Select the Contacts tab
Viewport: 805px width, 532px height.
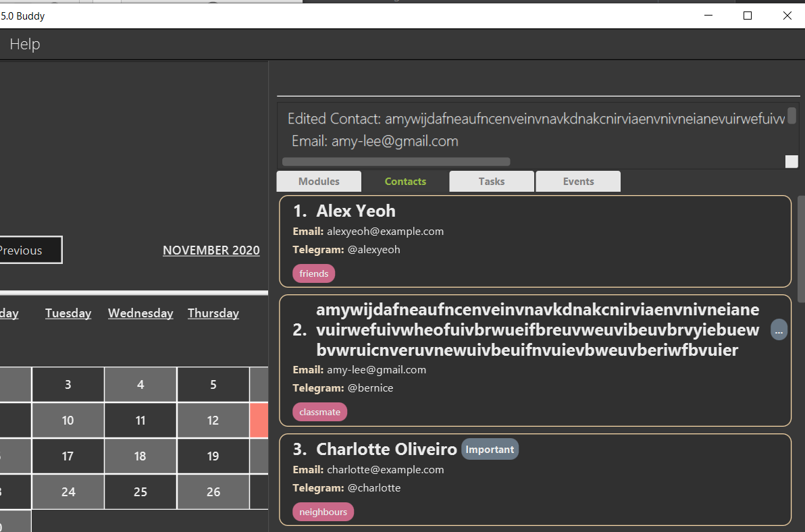click(405, 182)
